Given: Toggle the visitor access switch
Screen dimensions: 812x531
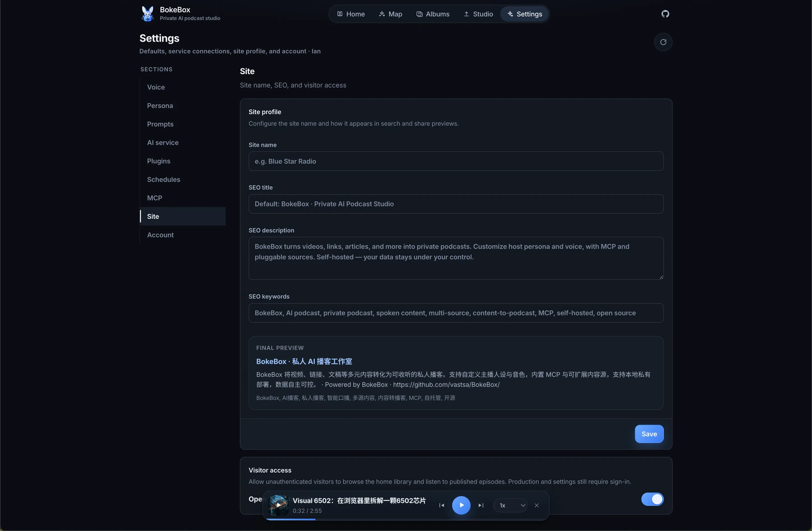Looking at the screenshot, I should [x=652, y=499].
